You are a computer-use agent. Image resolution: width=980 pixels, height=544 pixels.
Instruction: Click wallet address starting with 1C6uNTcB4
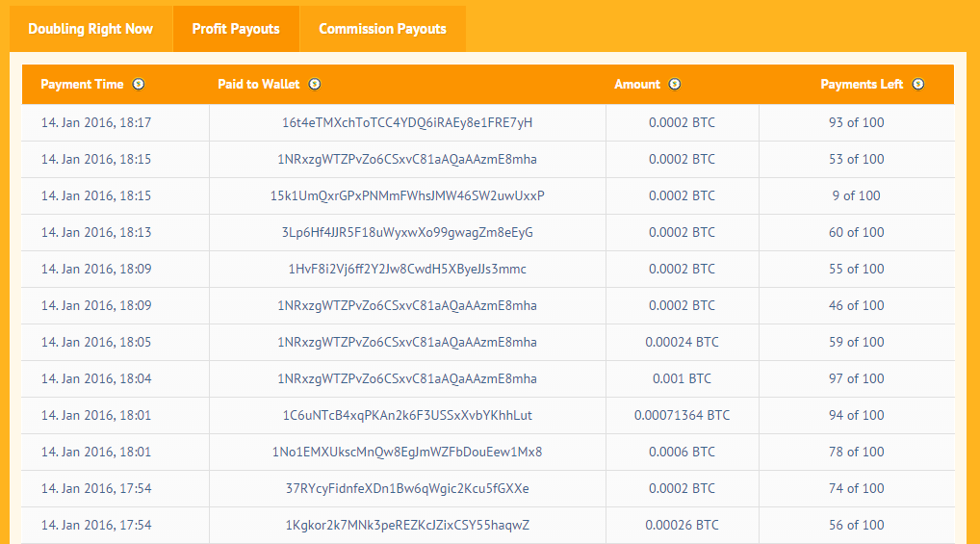click(x=407, y=416)
